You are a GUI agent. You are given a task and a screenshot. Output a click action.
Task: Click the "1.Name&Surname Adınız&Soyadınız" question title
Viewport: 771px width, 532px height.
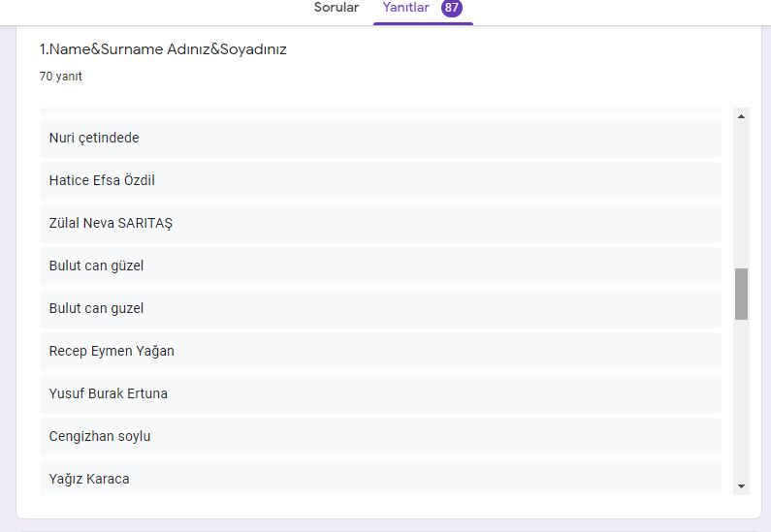[x=163, y=49]
